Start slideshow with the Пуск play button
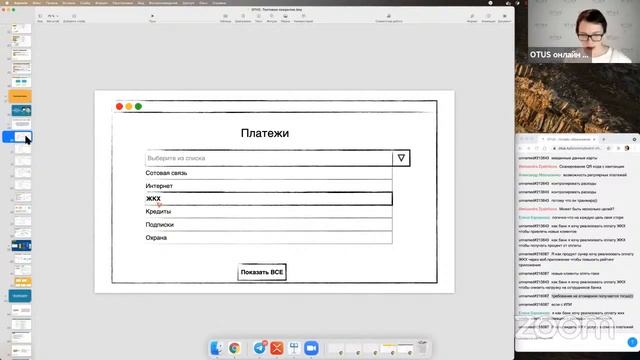 [x=152, y=18]
